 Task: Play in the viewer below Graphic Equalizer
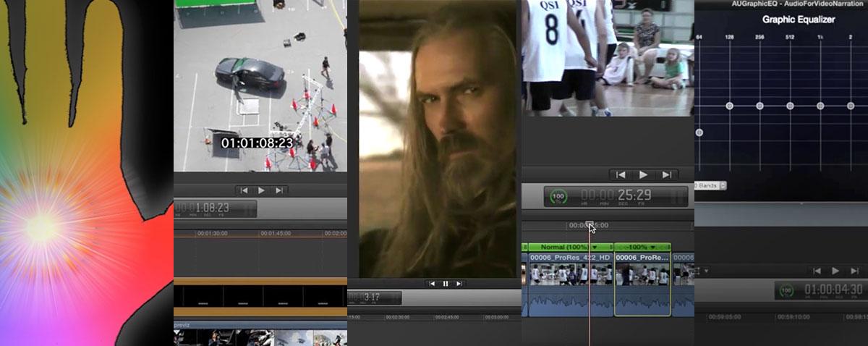click(835, 271)
